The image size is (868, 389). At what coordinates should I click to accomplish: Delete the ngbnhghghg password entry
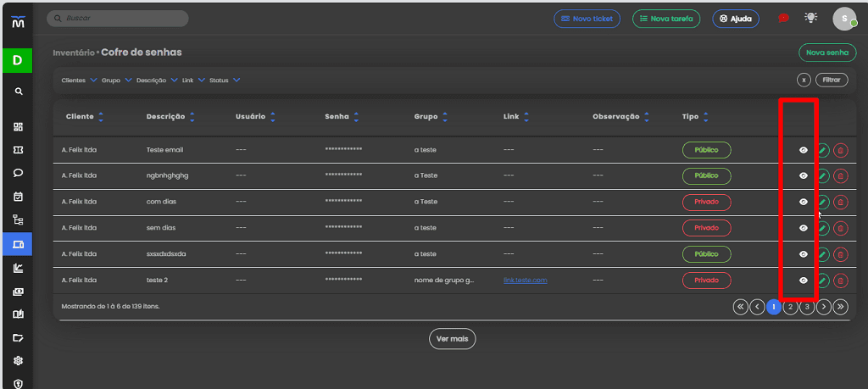point(840,176)
